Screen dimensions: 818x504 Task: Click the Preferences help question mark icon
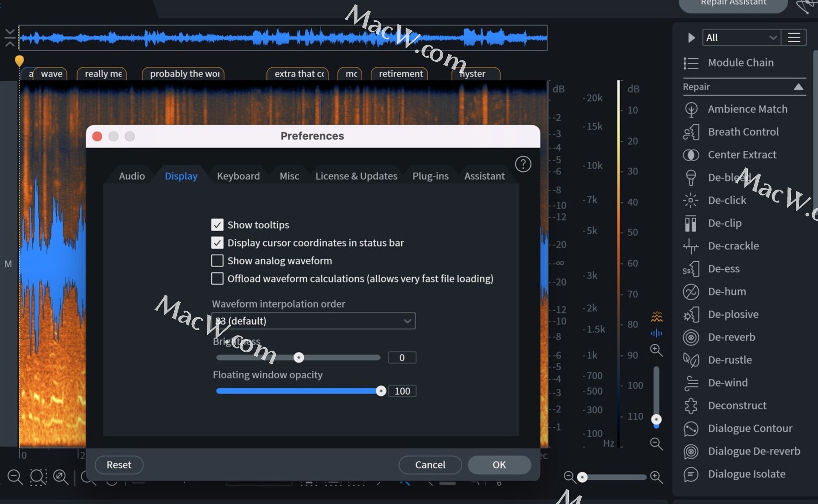tap(523, 164)
